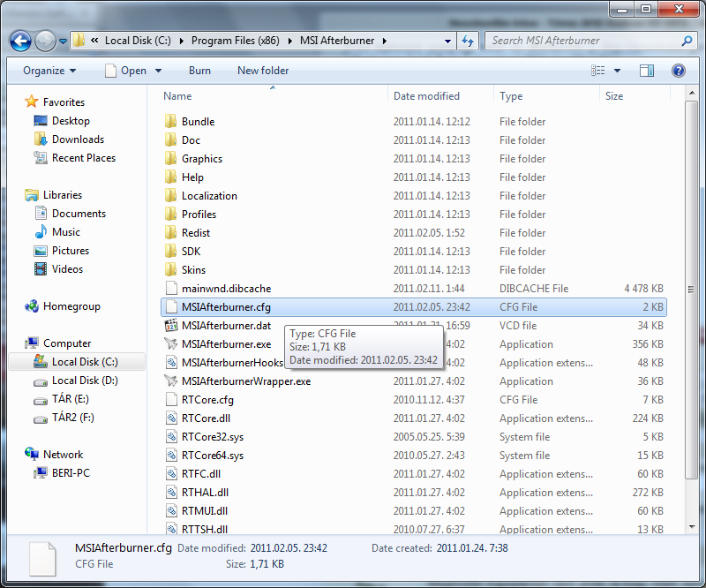The width and height of the screenshot is (706, 588).
Task: Select the SDK folder icon
Action: (170, 251)
